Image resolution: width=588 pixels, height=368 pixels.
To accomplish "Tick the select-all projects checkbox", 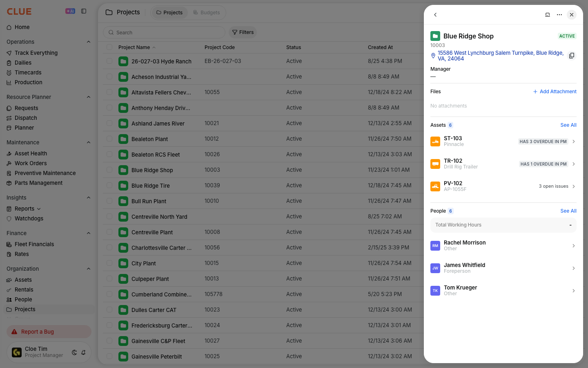I will 109,47.
